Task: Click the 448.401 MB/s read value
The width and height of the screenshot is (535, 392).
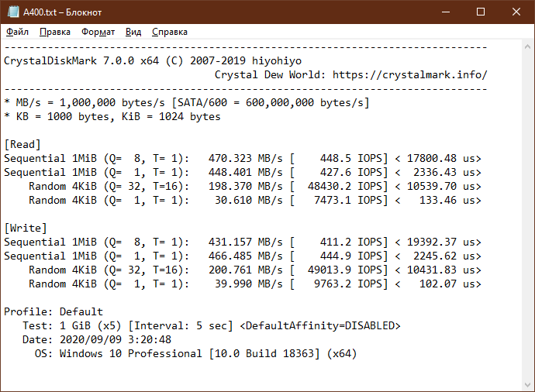Action: [246, 173]
